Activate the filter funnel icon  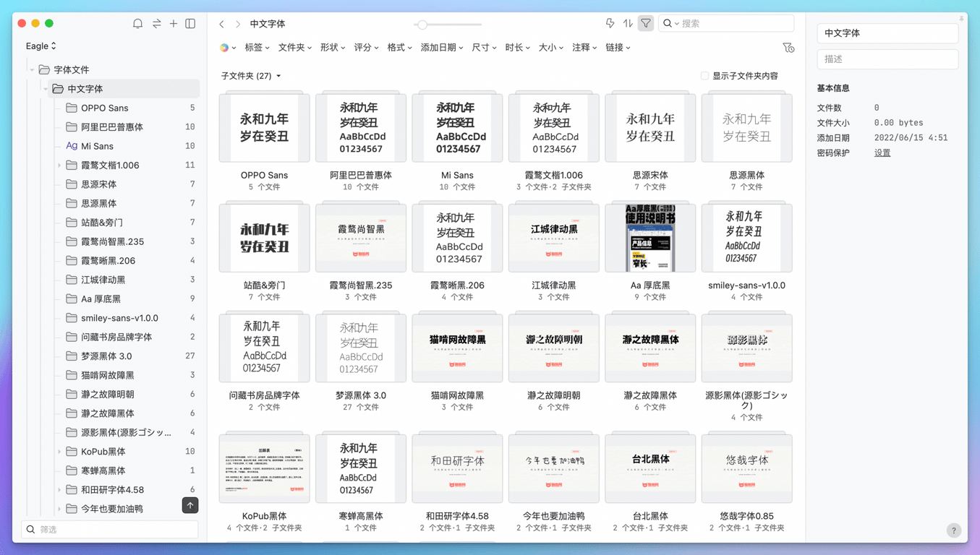pyautogui.click(x=644, y=23)
